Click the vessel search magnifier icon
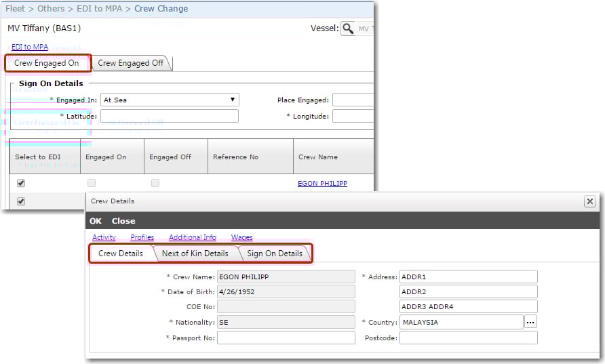Viewport: 605px width, 364px height. click(x=348, y=28)
